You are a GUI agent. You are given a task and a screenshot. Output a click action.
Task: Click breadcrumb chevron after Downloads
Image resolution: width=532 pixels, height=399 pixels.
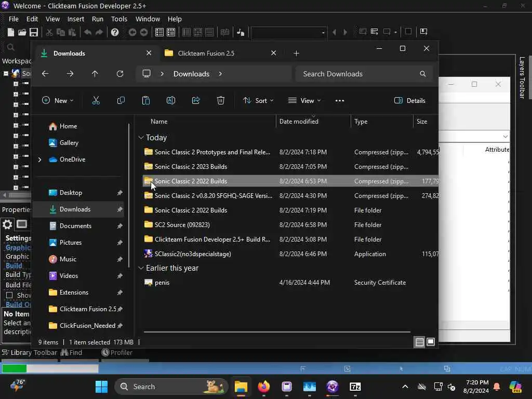[x=220, y=74]
